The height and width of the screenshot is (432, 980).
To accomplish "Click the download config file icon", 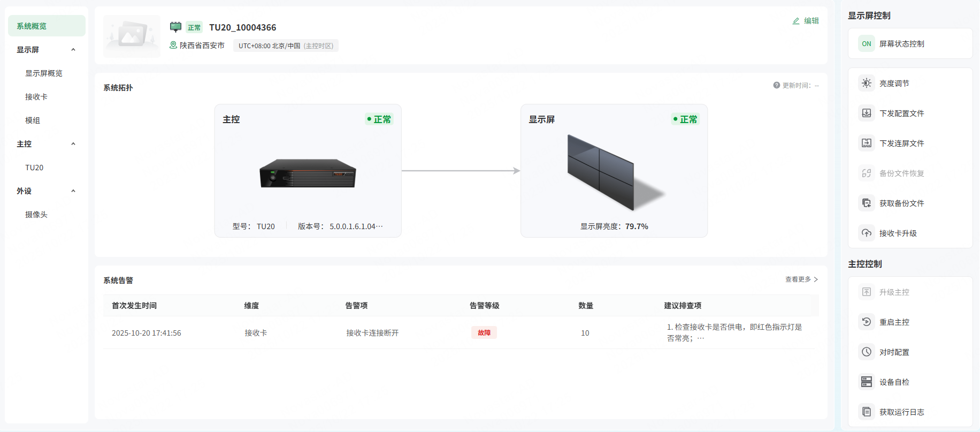I will (866, 113).
